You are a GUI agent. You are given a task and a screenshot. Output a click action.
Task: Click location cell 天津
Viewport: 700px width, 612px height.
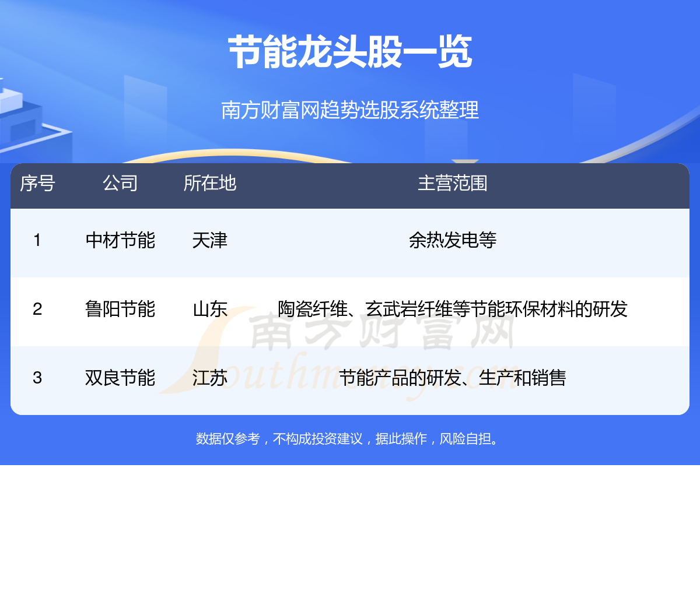[210, 240]
